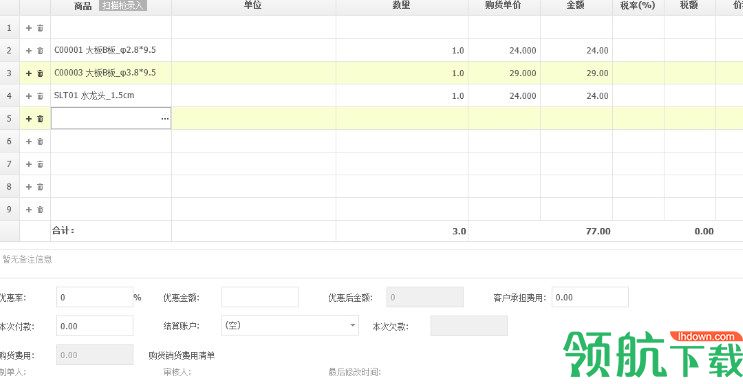743x384 pixels.
Task: Click the 商品 column header
Action: click(x=83, y=6)
